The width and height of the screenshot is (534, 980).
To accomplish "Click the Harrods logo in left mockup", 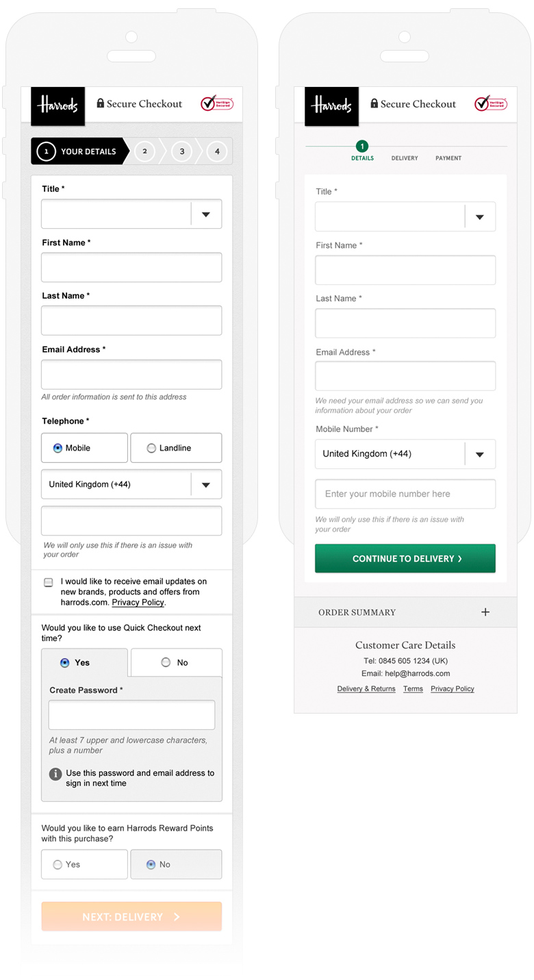I will [x=58, y=106].
